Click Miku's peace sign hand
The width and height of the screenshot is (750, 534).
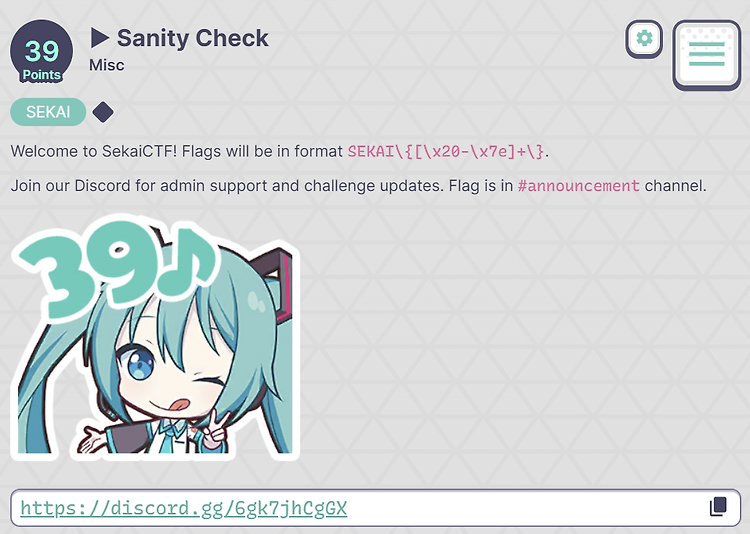[x=214, y=427]
